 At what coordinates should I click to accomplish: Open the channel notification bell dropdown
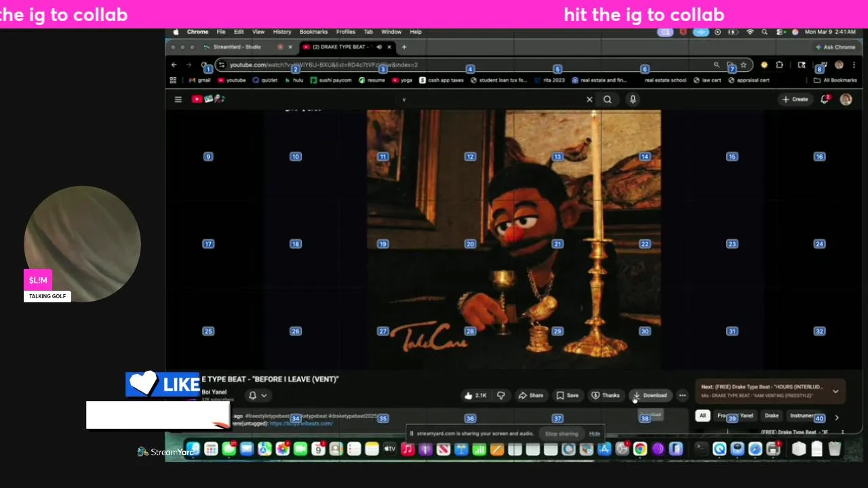[x=258, y=395]
